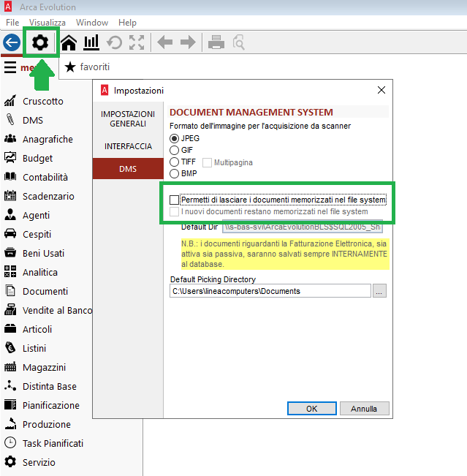
Task: Select the BMP image format option
Action: pyautogui.click(x=174, y=173)
